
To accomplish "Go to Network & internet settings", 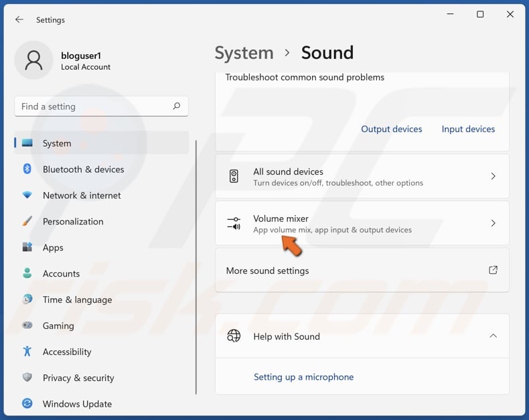I will [101, 195].
